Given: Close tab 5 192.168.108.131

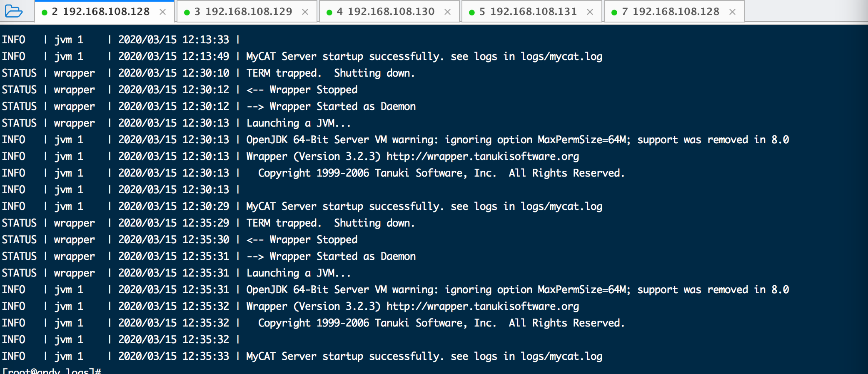Looking at the screenshot, I should [590, 12].
